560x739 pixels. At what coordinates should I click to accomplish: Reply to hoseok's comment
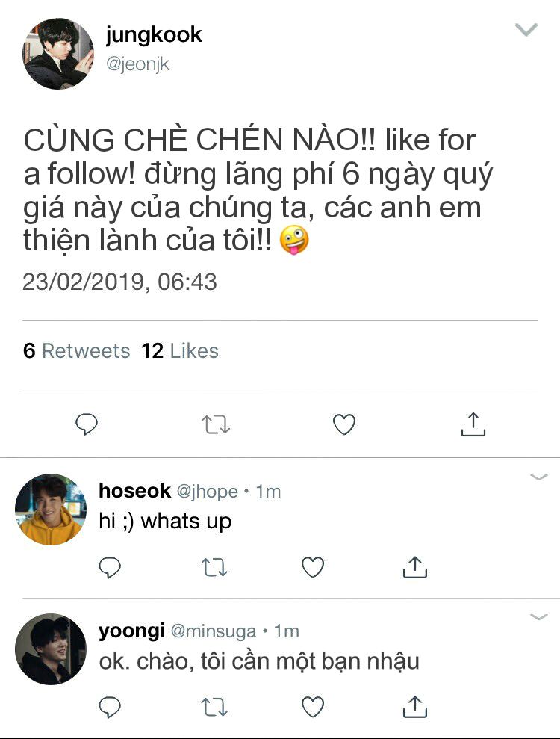click(110, 567)
